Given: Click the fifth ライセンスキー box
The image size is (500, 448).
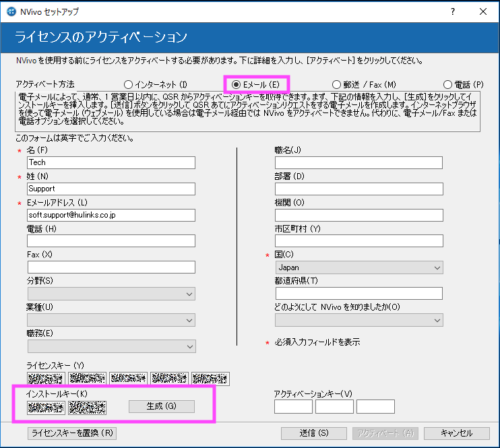Looking at the screenshot, I should point(210,379).
